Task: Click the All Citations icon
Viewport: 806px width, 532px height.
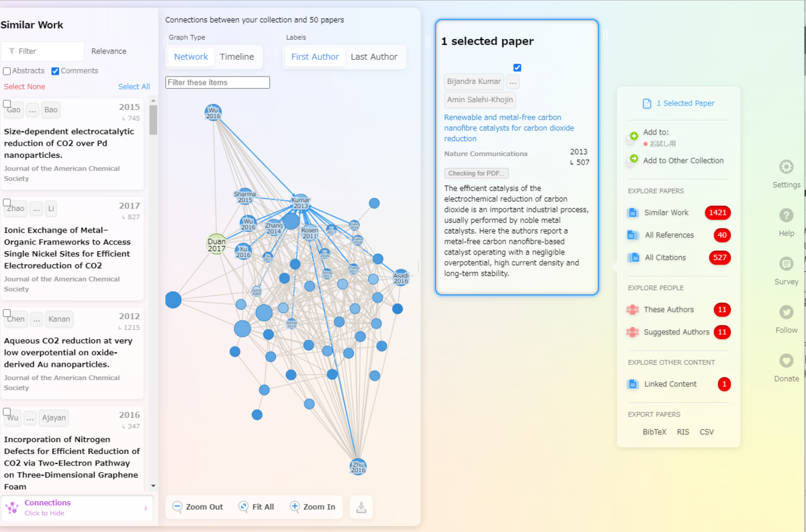Action: (x=633, y=257)
